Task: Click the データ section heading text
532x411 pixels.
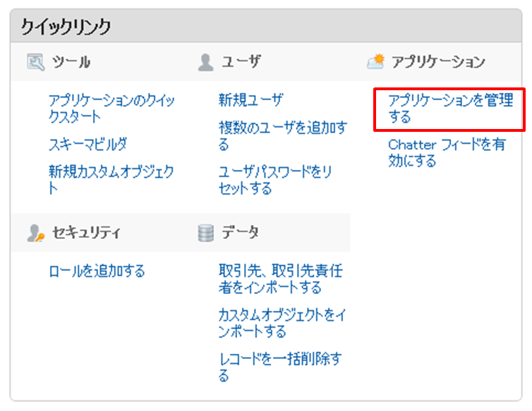Action: click(240, 233)
